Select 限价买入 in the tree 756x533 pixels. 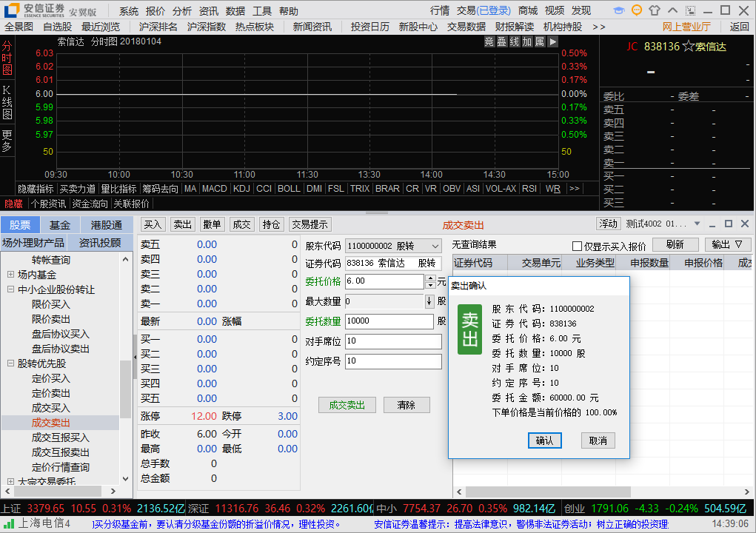coord(50,304)
